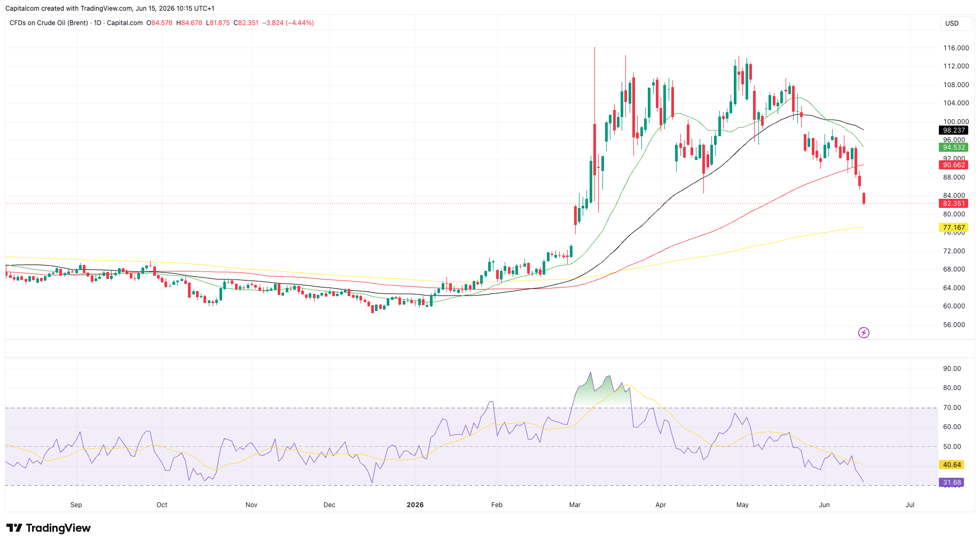
Task: Click the 90.00 RSI axis tick
Action: [952, 369]
